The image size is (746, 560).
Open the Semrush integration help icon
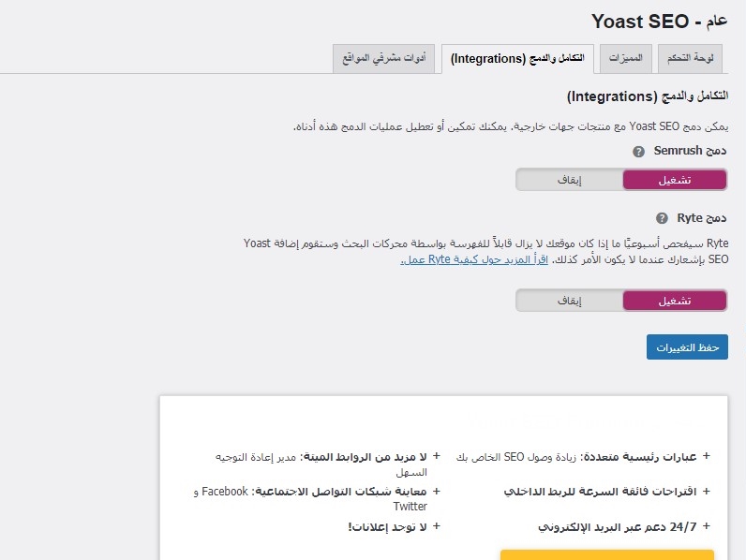pos(638,152)
